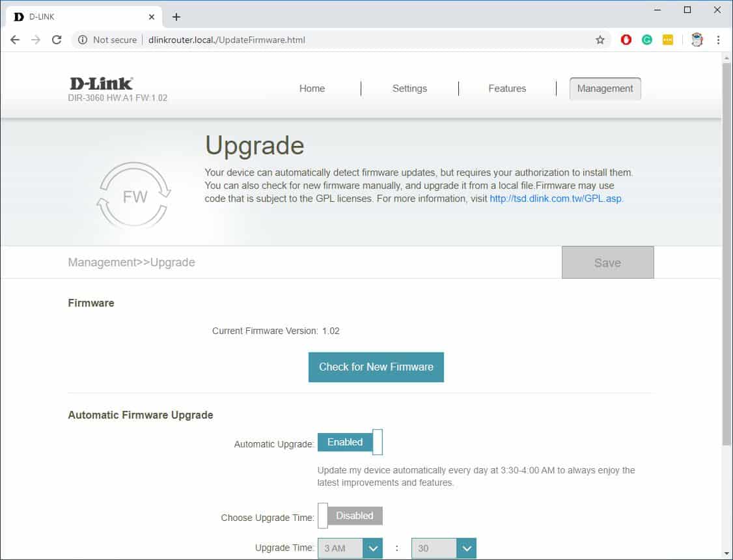Click the circular FW firmware icon

pos(135,196)
